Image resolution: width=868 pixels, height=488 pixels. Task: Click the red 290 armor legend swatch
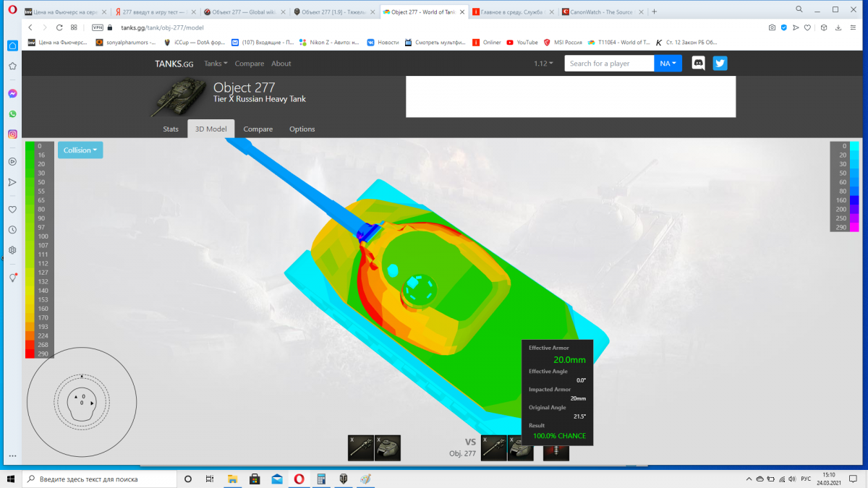point(30,354)
